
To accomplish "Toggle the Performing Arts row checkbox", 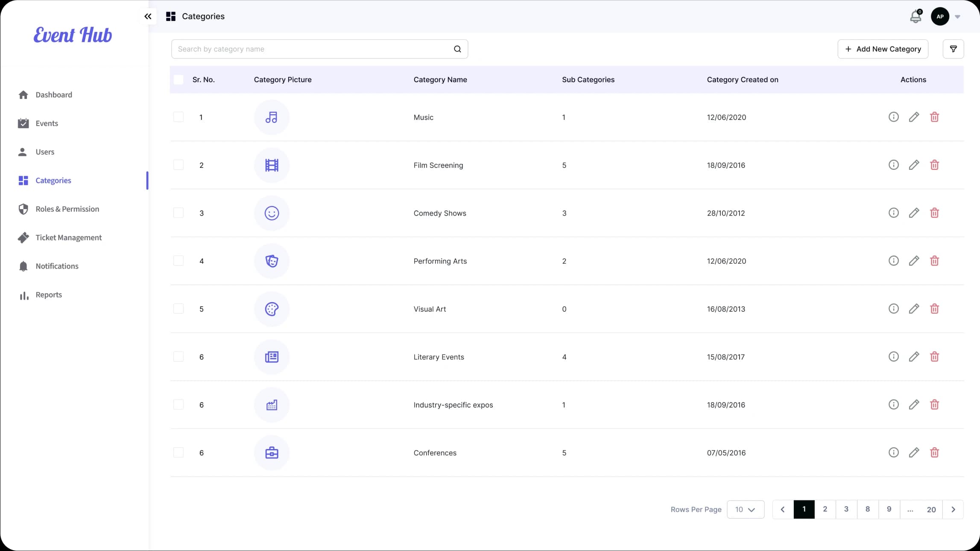I will tap(178, 261).
